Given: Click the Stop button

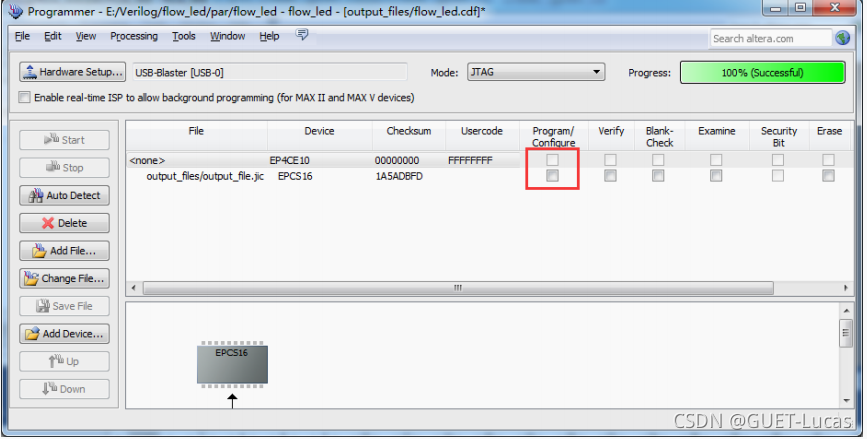Looking at the screenshot, I should pos(64,168).
